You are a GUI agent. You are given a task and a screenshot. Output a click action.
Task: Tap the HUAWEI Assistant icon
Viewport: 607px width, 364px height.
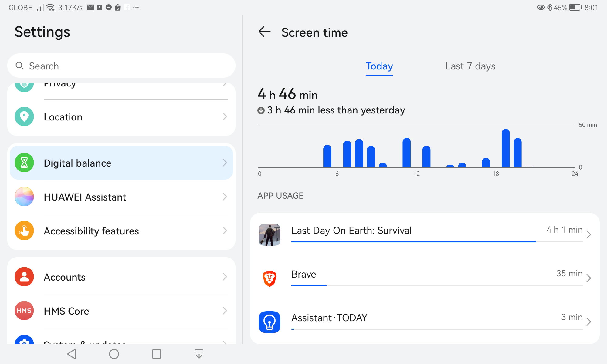tap(24, 197)
